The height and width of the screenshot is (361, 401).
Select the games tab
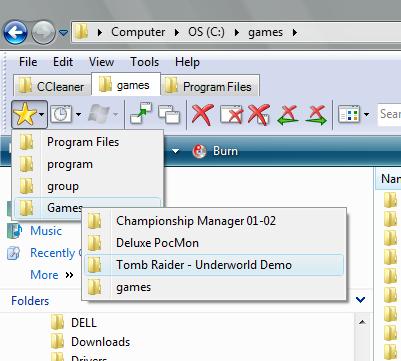pos(126,85)
